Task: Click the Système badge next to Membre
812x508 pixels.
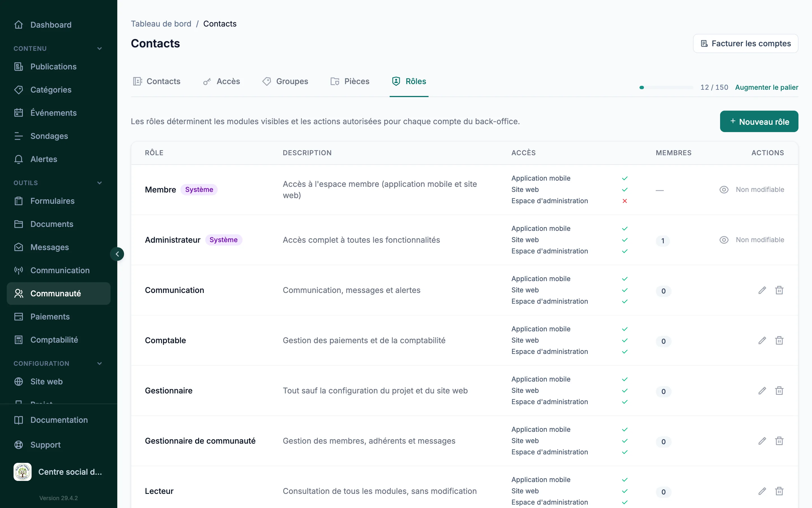Action: [x=199, y=190]
